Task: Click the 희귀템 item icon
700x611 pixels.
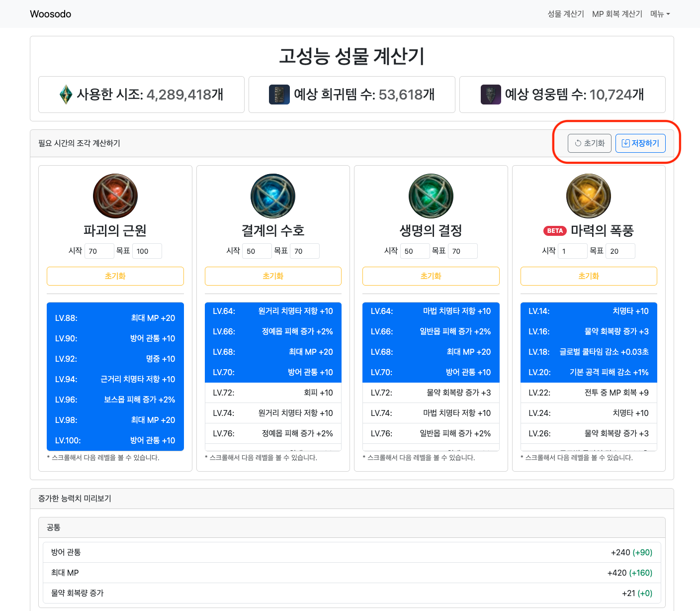Action: [279, 95]
